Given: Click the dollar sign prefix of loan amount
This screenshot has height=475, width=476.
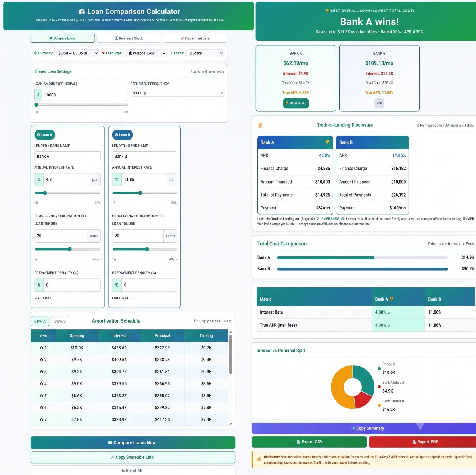Looking at the screenshot, I should [x=38, y=95].
